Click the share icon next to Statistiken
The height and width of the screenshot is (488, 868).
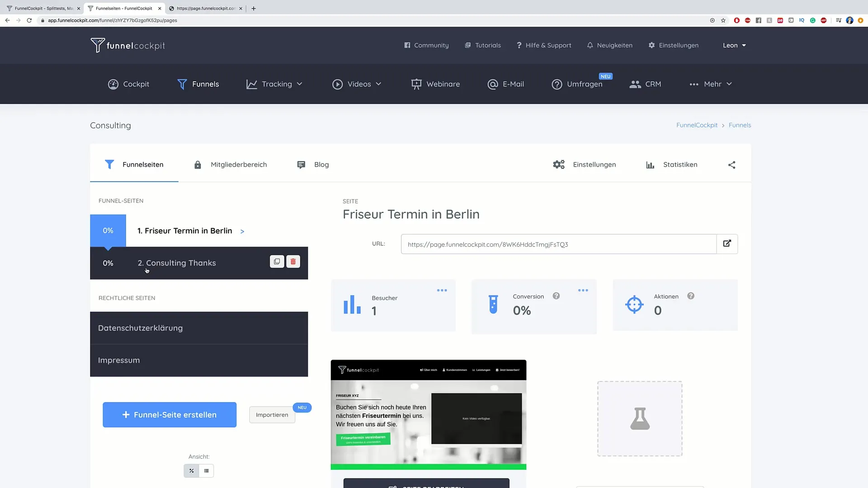pyautogui.click(x=731, y=165)
